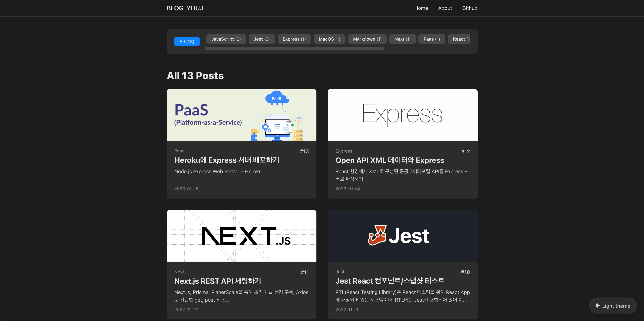Click the Jest logo thumbnail
644x321 pixels.
click(x=402, y=236)
